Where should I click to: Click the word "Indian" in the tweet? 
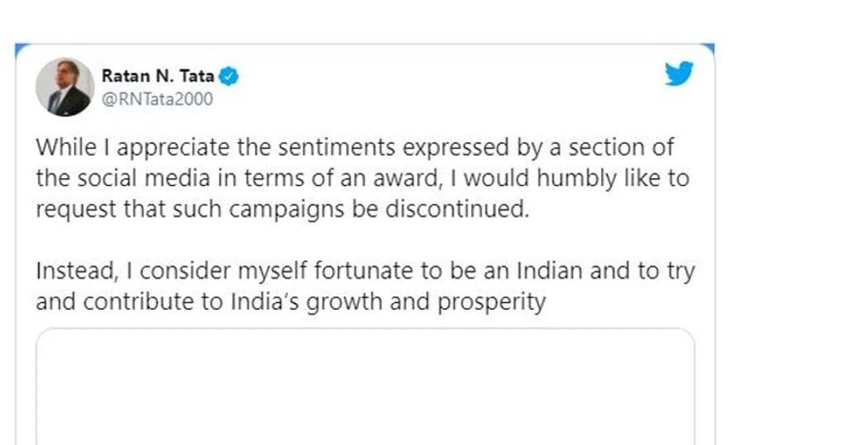tap(550, 271)
